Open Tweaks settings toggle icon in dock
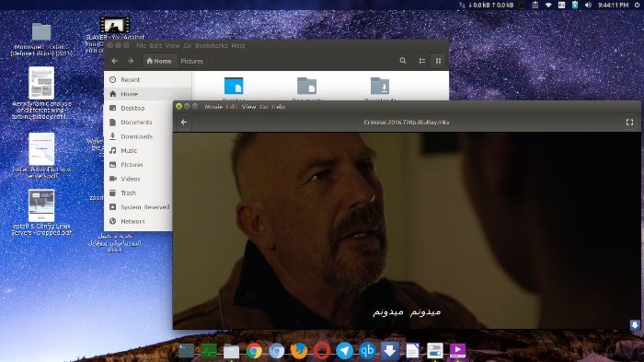 (x=435, y=351)
